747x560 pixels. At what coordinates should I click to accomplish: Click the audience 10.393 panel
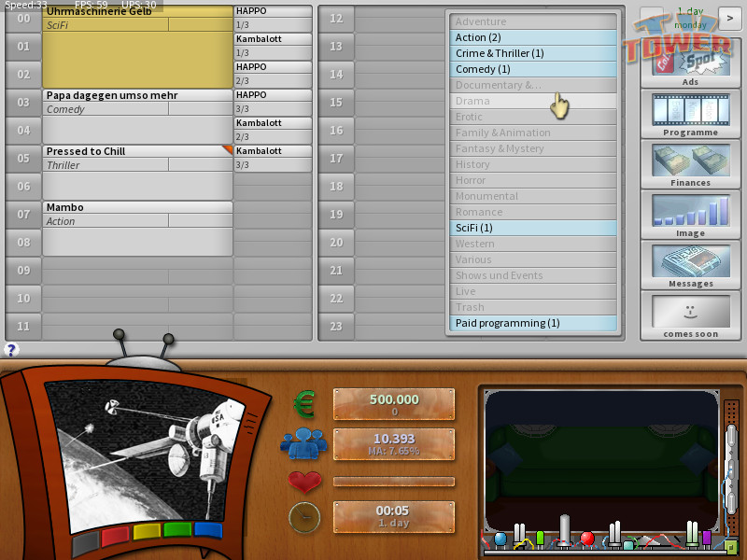click(x=394, y=444)
